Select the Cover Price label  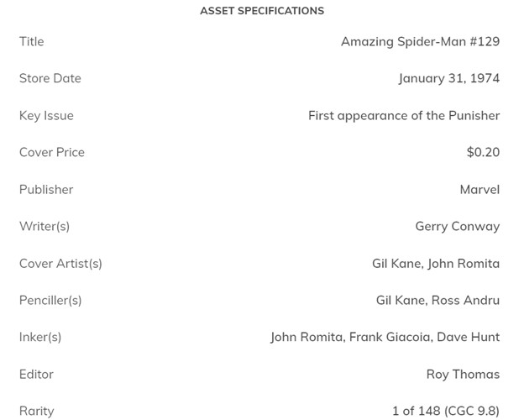pos(52,153)
